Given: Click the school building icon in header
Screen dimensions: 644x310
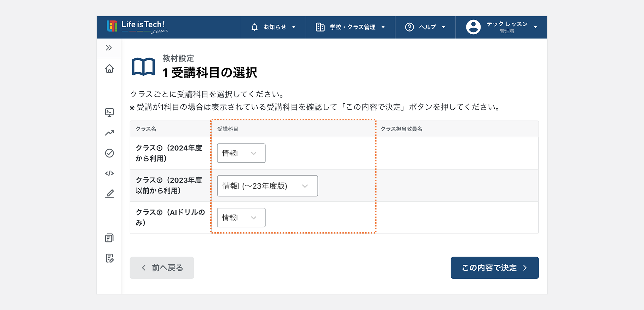Looking at the screenshot, I should click(320, 27).
